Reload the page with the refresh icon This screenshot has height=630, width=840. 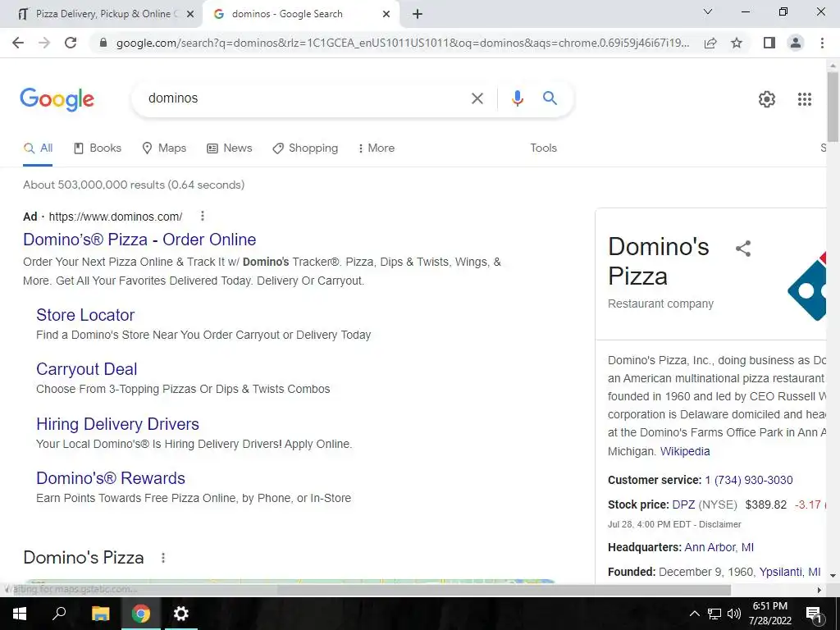click(71, 43)
